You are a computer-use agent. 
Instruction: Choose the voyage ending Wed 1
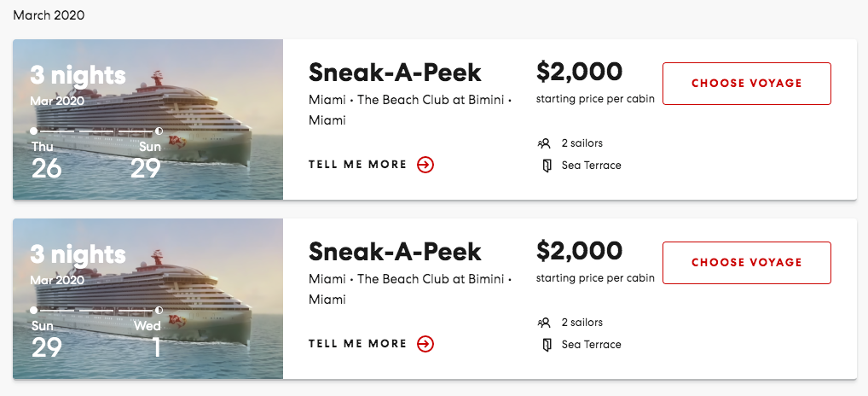(x=746, y=263)
